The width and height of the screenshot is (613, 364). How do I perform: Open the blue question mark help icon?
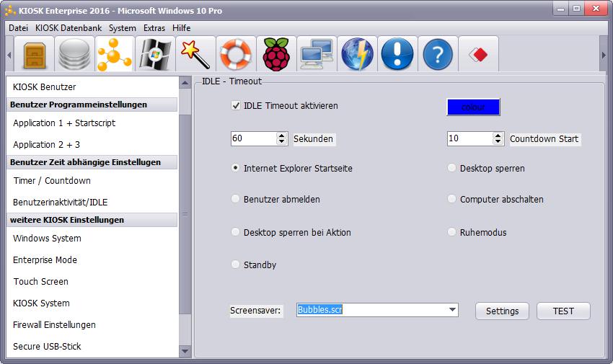438,55
